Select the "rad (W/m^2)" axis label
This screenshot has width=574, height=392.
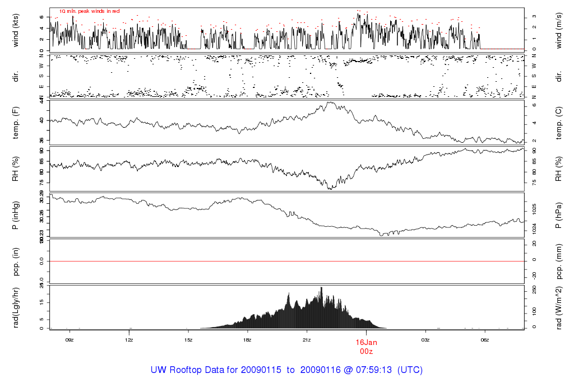click(559, 307)
